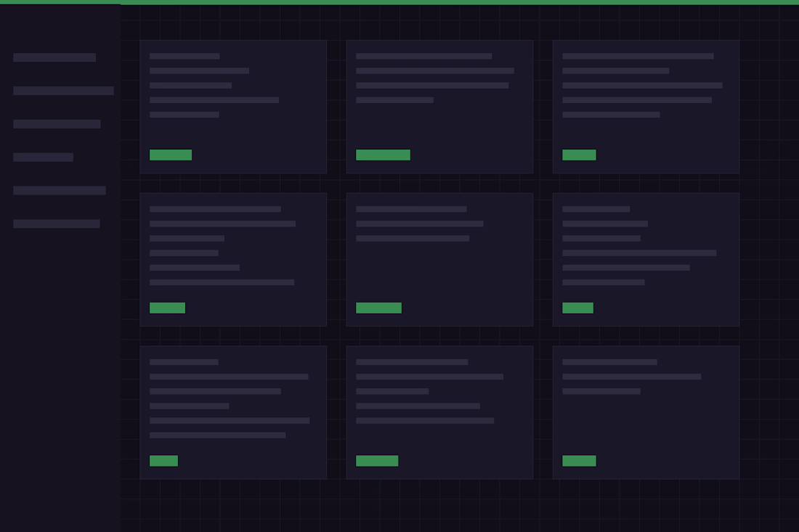
Task: Click the green button in the center card
Action: click(378, 308)
